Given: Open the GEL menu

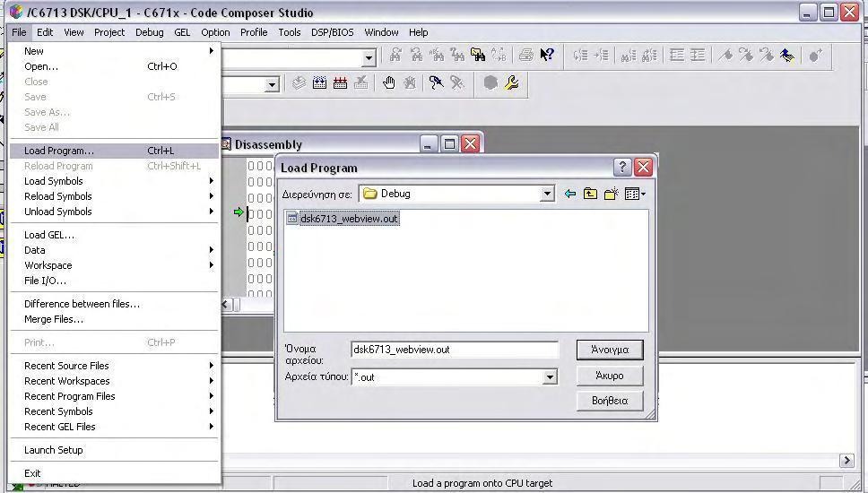Looking at the screenshot, I should pos(182,32).
